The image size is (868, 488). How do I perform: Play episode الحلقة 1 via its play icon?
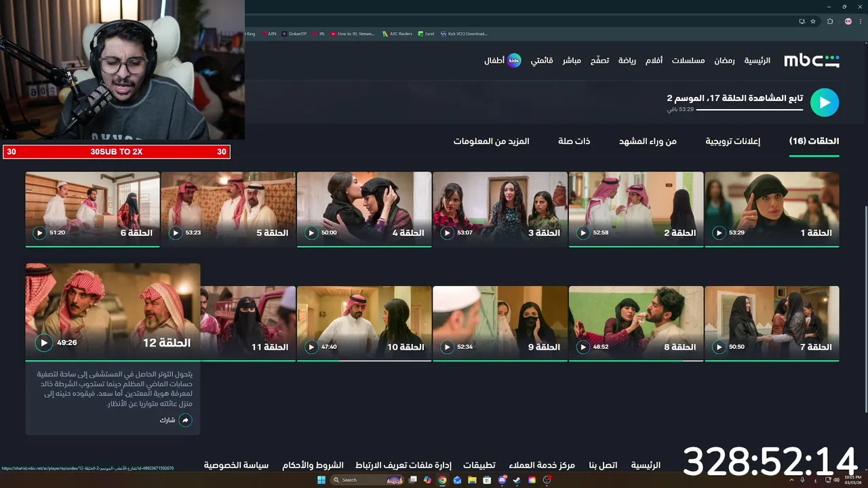tap(719, 233)
